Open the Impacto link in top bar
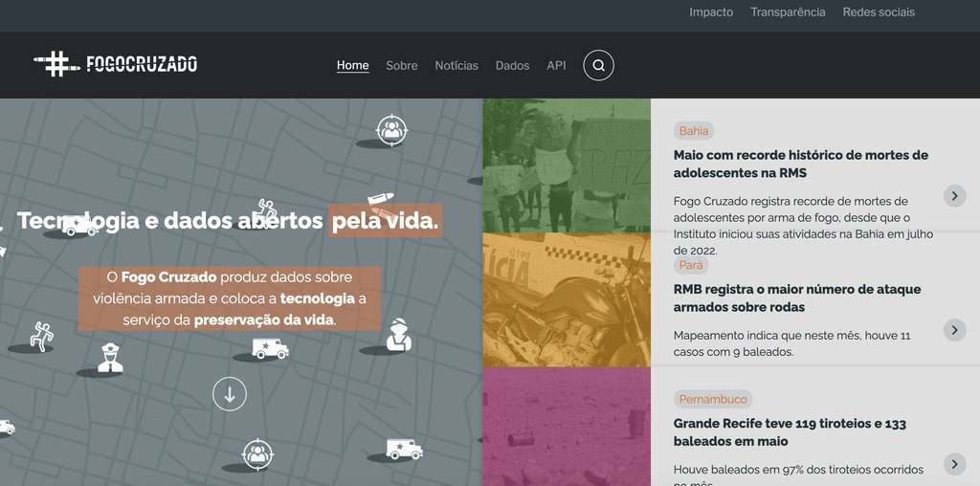 click(x=711, y=11)
